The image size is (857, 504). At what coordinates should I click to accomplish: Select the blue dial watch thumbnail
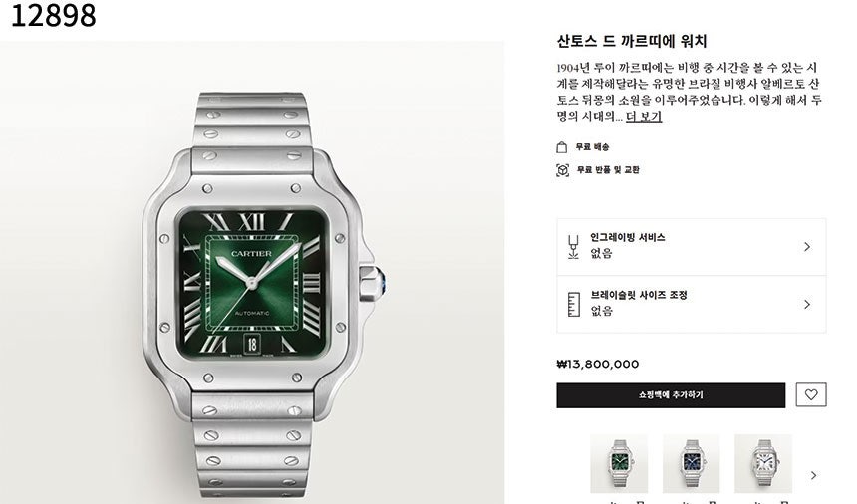[691, 464]
